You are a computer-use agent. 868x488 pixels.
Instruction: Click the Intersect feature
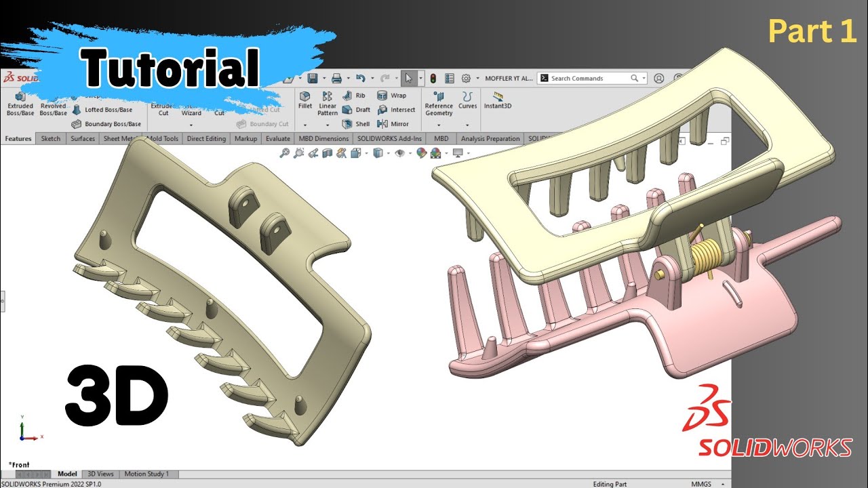[396, 110]
